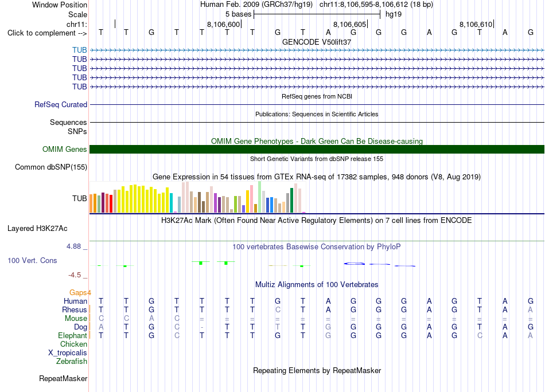Click the dark green bar in GTEx chart
Image resolution: width=545 pixels, height=392 pixels.
[292, 201]
